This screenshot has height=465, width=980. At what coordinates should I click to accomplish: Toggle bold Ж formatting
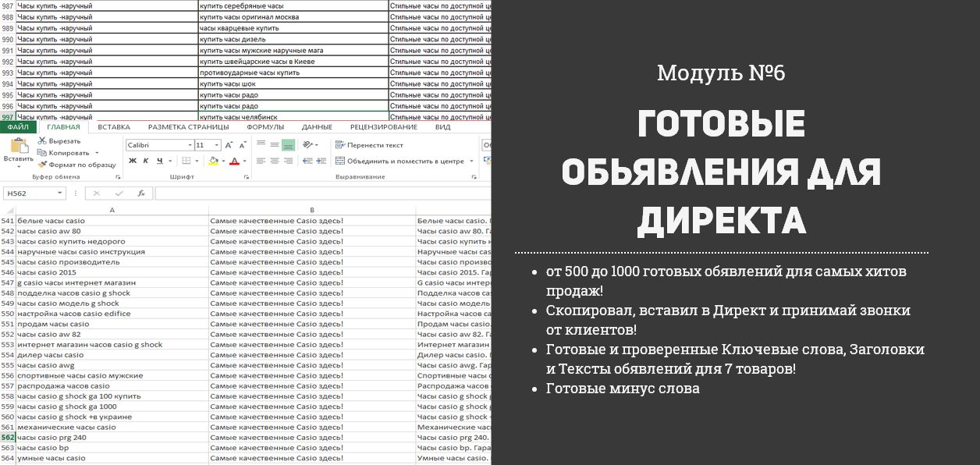(133, 161)
